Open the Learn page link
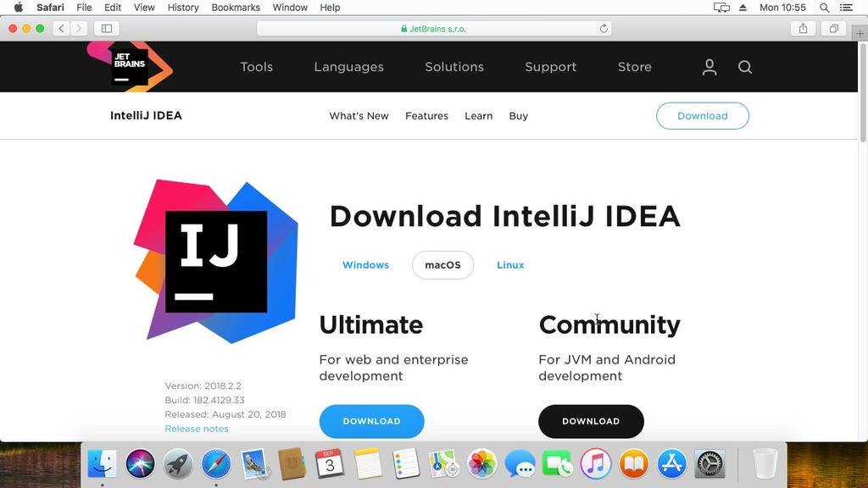 [478, 115]
